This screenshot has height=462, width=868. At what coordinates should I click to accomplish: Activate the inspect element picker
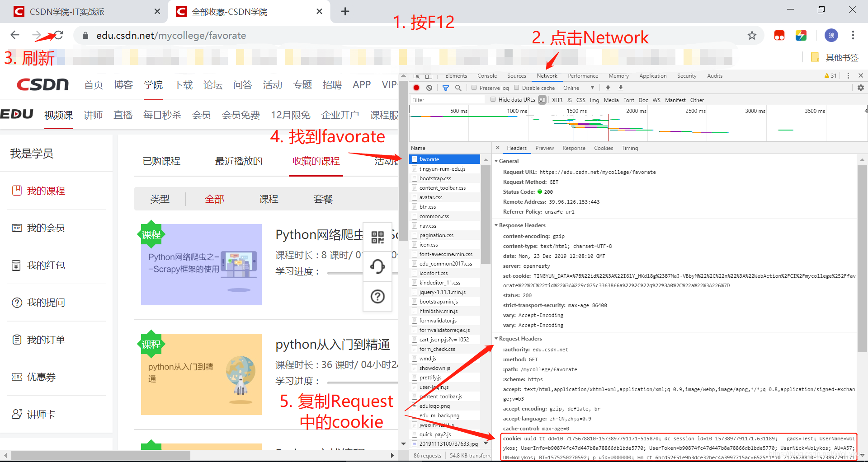pyautogui.click(x=416, y=75)
